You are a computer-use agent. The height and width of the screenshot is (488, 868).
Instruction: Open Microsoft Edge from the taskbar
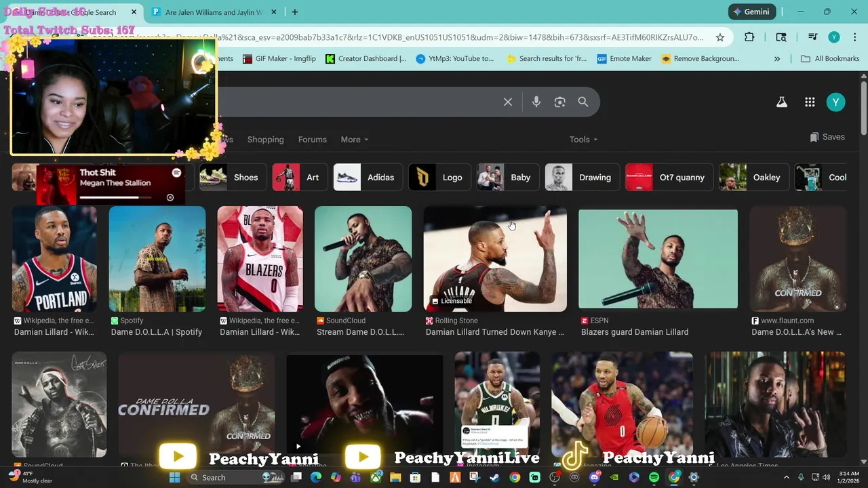tap(316, 477)
